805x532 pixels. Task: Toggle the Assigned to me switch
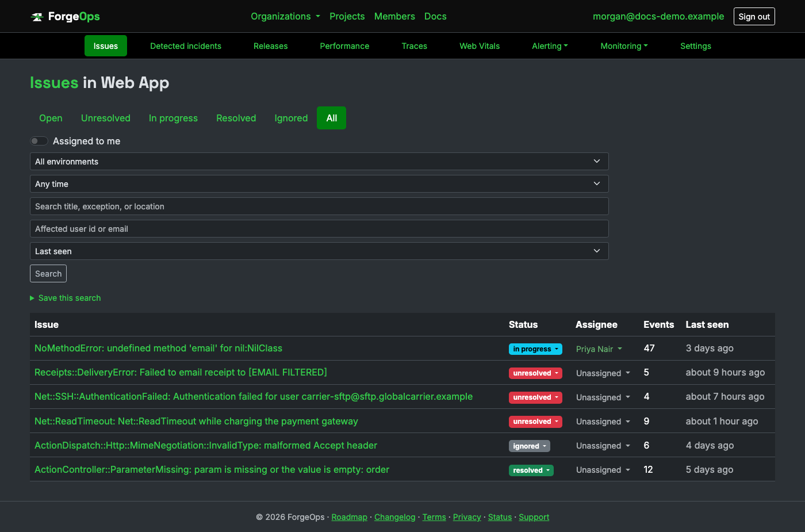39,141
